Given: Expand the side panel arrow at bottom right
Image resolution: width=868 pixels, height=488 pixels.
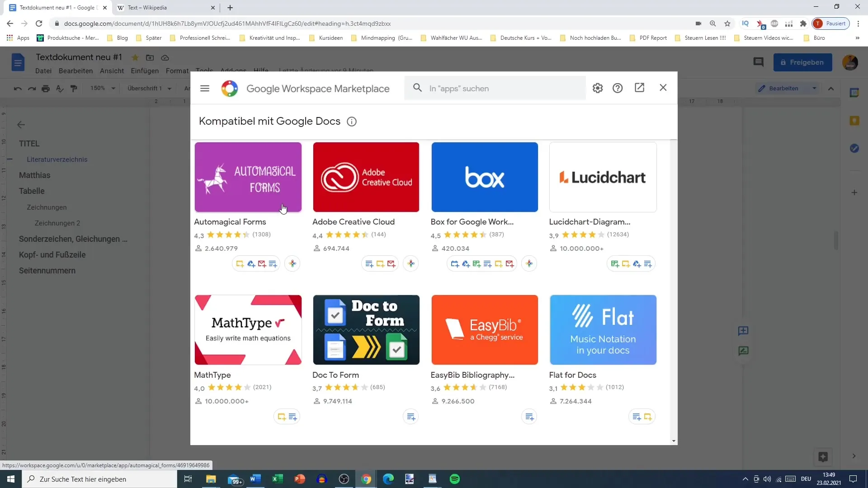Looking at the screenshot, I should click(854, 456).
